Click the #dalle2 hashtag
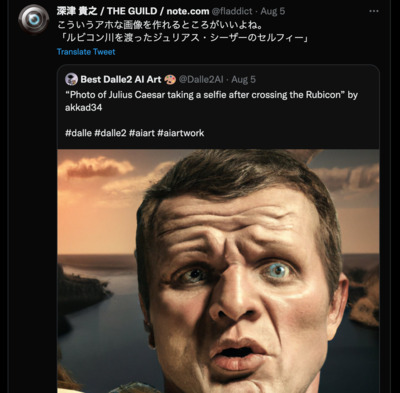 tap(110, 133)
